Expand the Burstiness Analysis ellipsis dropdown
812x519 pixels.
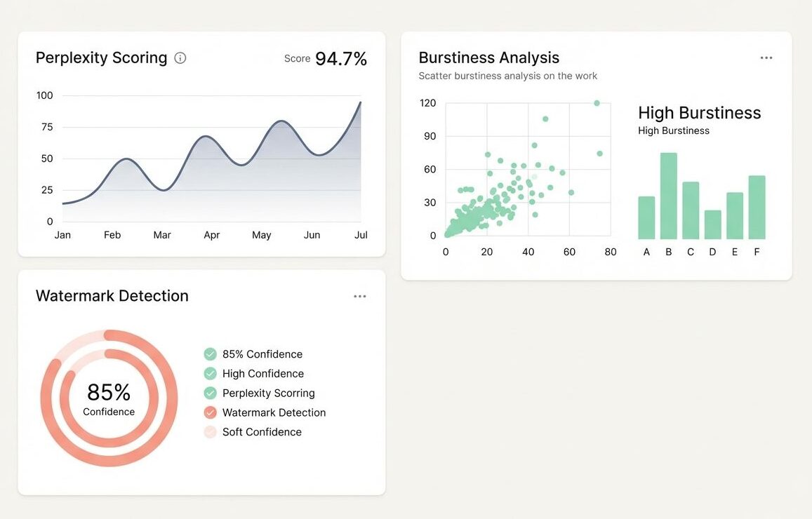[x=766, y=58]
